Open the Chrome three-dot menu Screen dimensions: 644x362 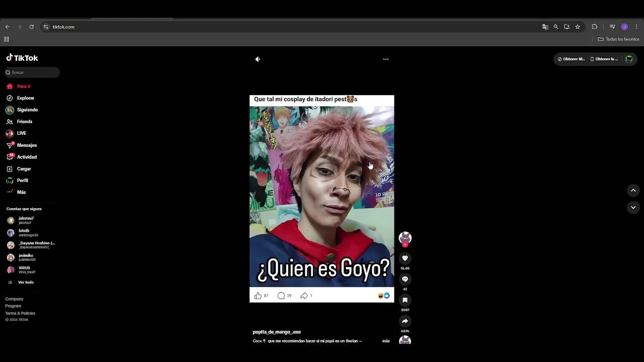pos(636,27)
